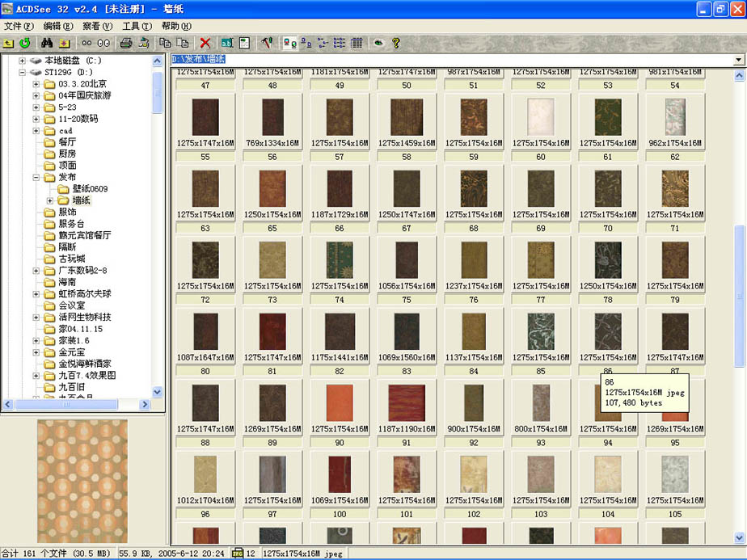
Task: Select the 餐厅 folder in tree
Action: [67, 142]
